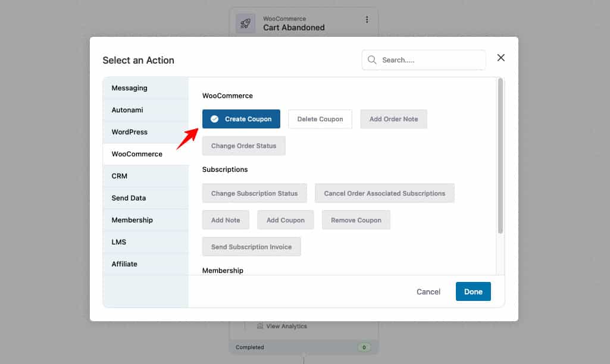Select Send Subscription Invoice action

click(251, 247)
